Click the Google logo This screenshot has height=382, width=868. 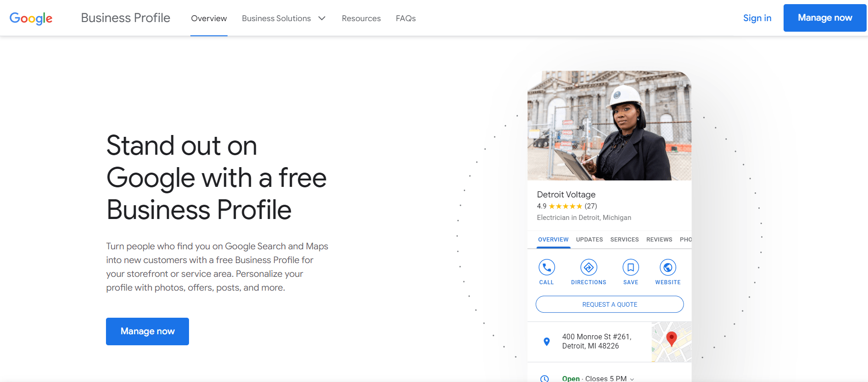pos(31,18)
